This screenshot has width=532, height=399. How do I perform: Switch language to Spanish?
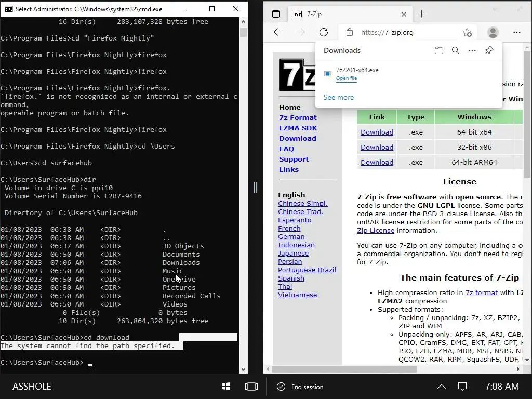291,278
